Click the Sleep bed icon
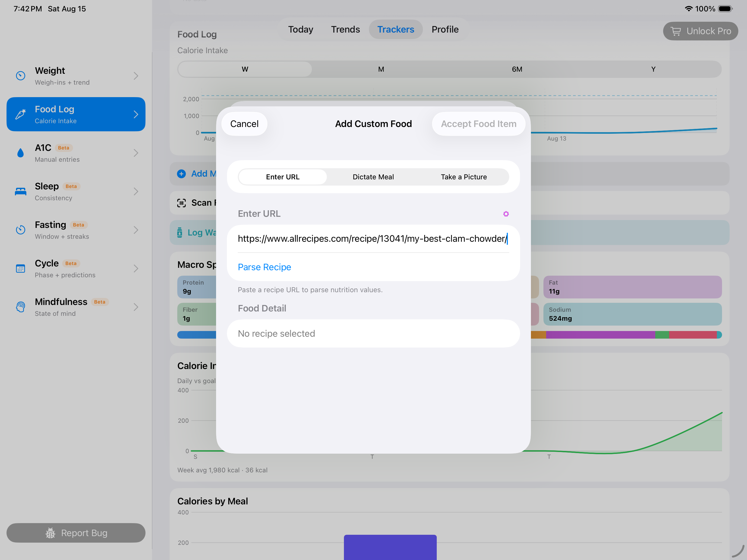This screenshot has height=560, width=747. pyautogui.click(x=21, y=191)
